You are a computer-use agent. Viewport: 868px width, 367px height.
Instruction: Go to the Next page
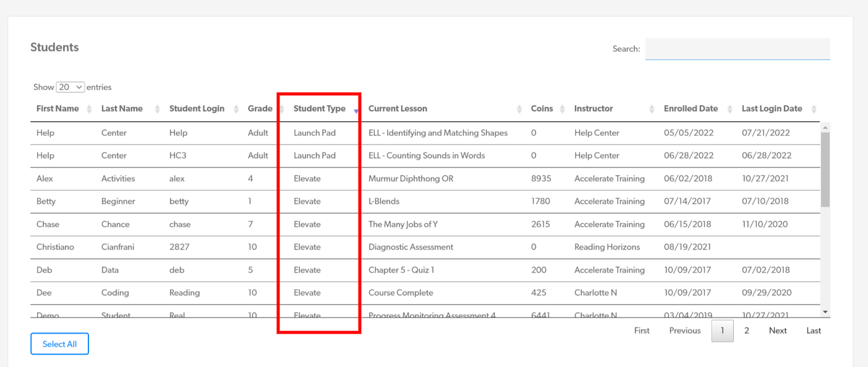tap(778, 331)
